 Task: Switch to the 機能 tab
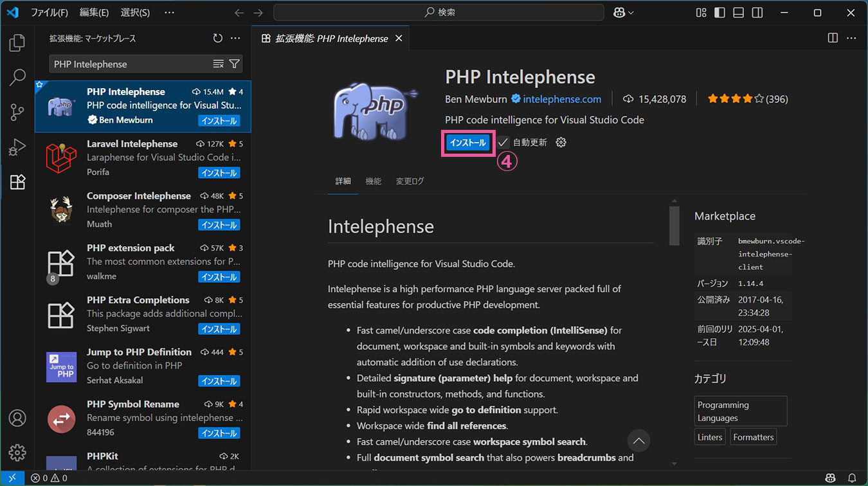pos(373,181)
